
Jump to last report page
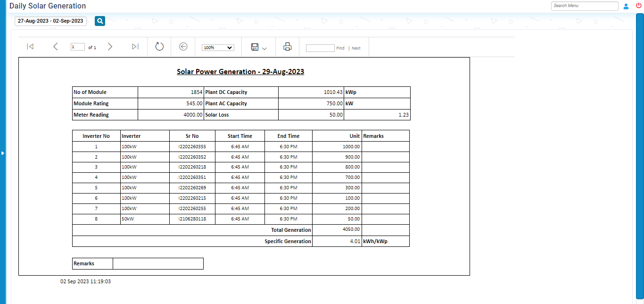click(135, 47)
